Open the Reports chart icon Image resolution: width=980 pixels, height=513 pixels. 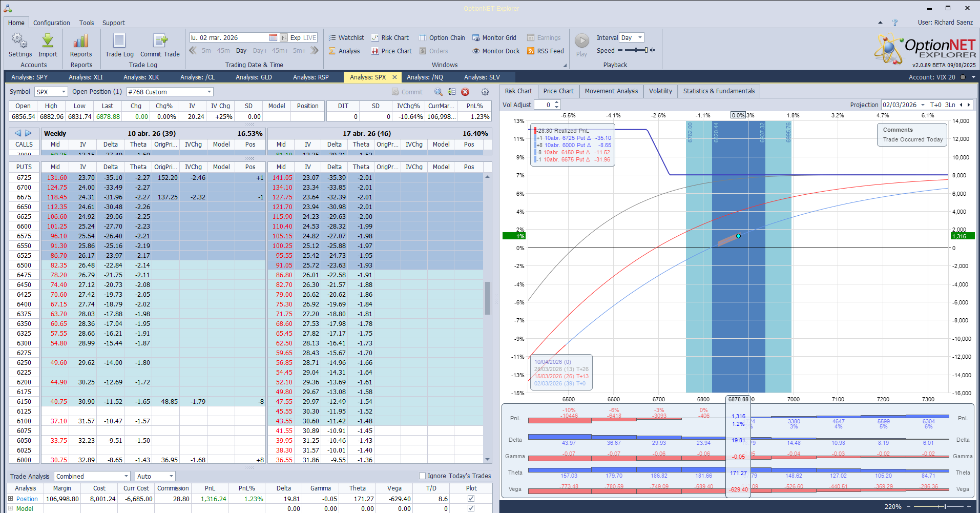tap(81, 42)
